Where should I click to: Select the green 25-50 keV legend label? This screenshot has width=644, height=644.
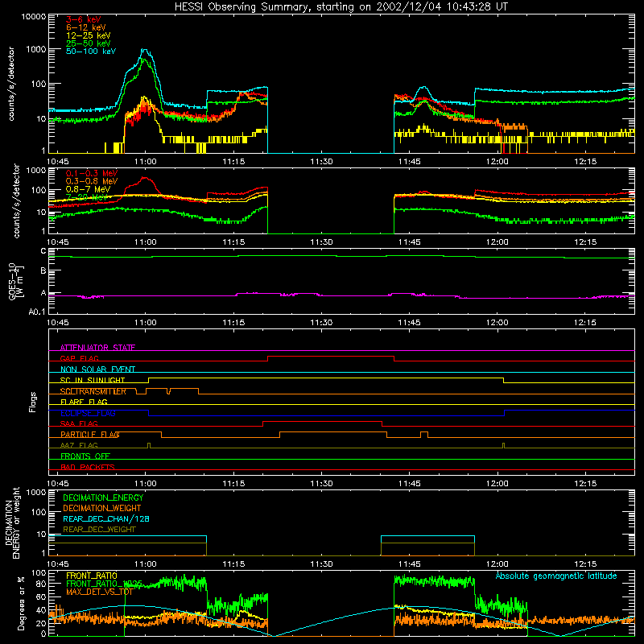tap(88, 43)
